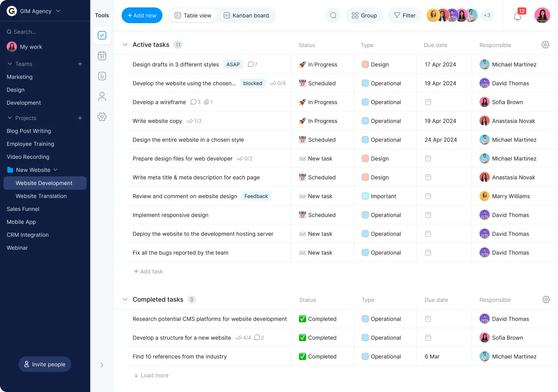Click Design type color tag on Design drafts
The height and width of the screenshot is (392, 558).
(x=365, y=64)
